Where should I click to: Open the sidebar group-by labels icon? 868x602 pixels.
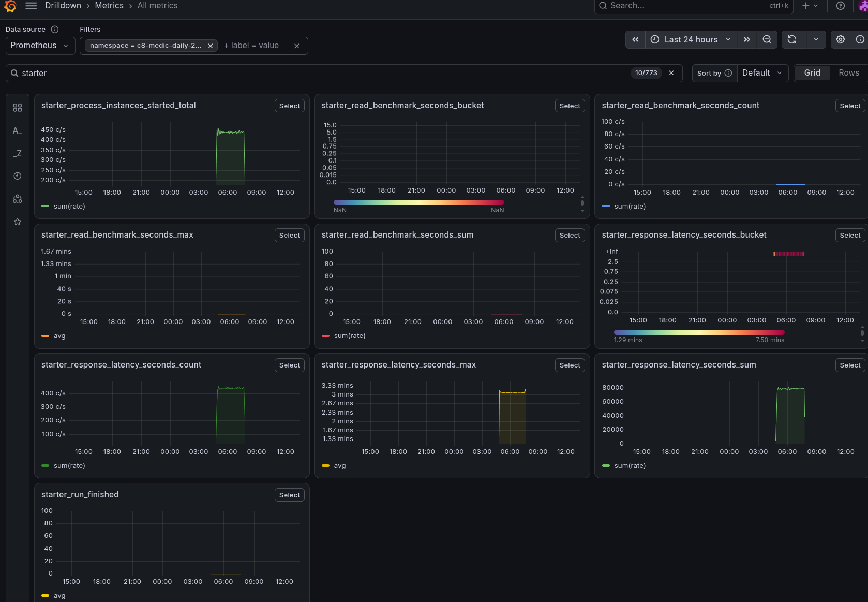pos(18,199)
